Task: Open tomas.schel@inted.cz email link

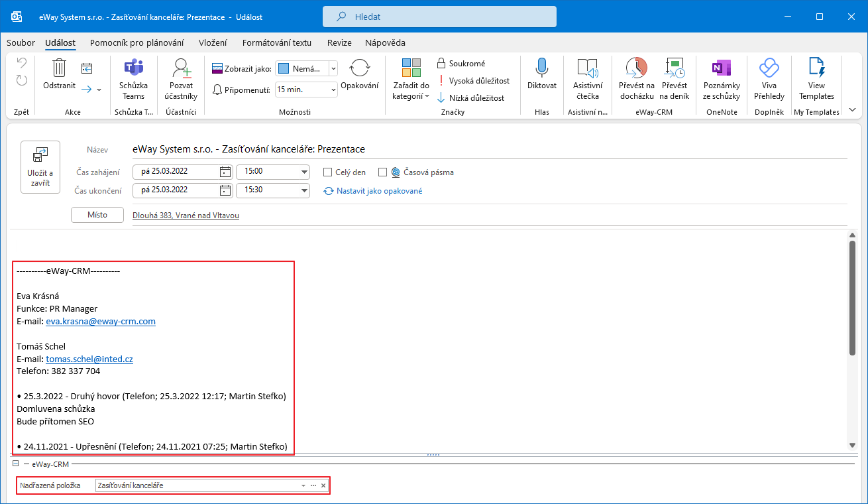Action: tap(89, 359)
